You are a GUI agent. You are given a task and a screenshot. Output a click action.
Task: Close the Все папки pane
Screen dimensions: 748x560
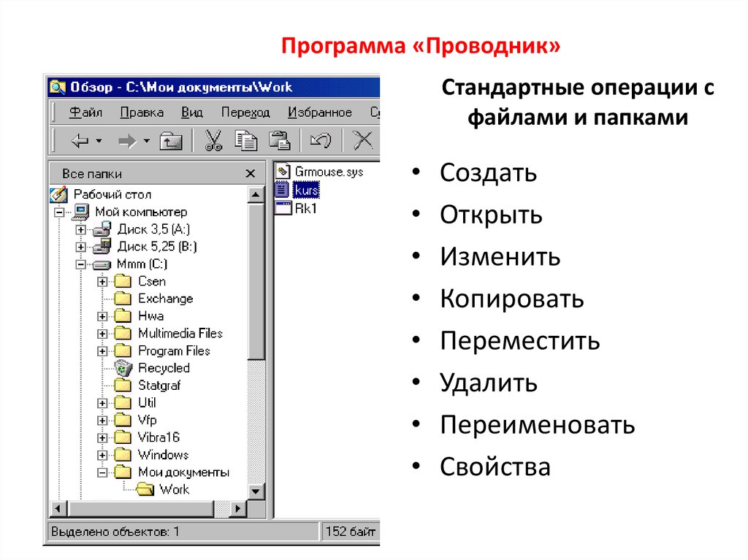click(251, 174)
